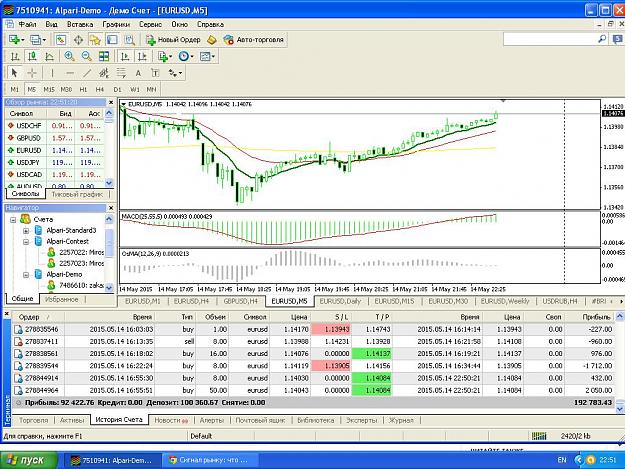Select the GBPUSD symbol row
625x469 pixels.
pyautogui.click(x=55, y=138)
